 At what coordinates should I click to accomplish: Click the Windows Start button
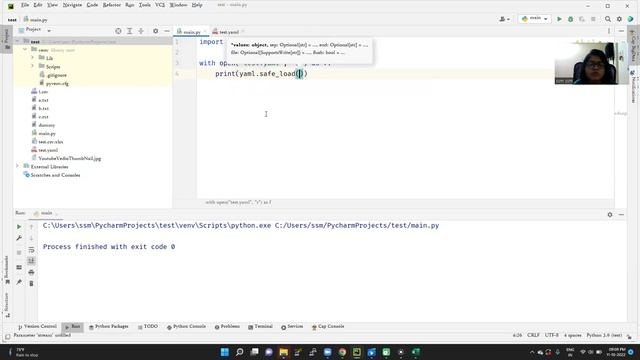click(x=224, y=352)
